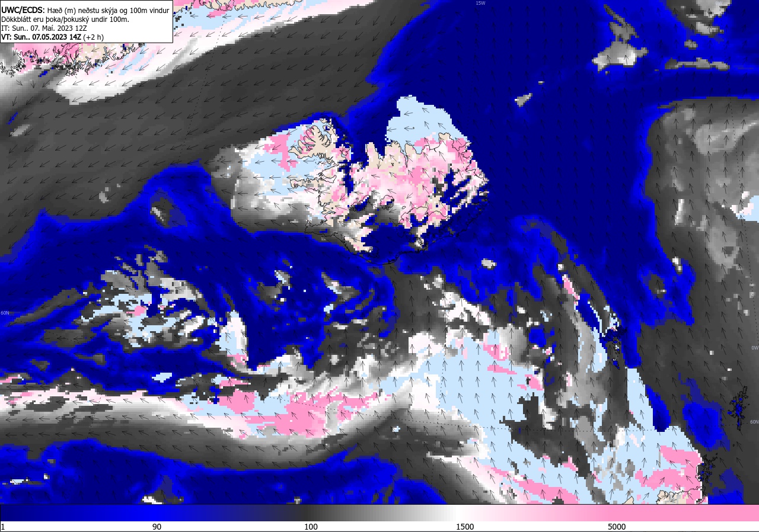Click the UWC/ECDS title label
759x532 pixels.
pyautogui.click(x=23, y=10)
